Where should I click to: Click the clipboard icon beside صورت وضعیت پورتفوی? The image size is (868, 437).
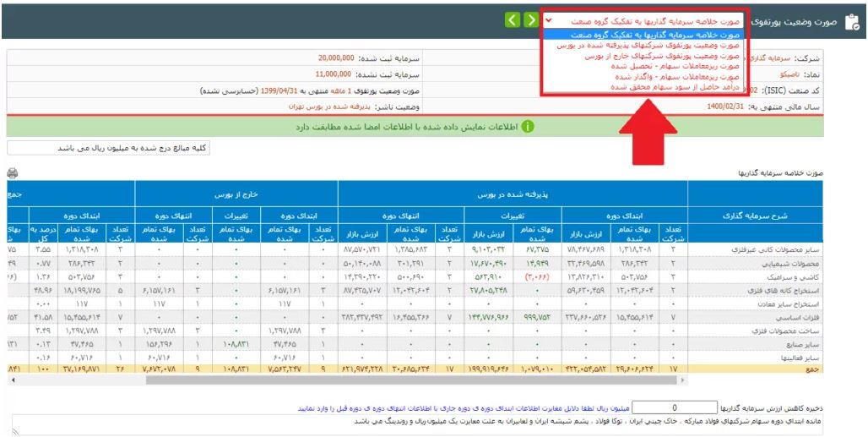(852, 22)
